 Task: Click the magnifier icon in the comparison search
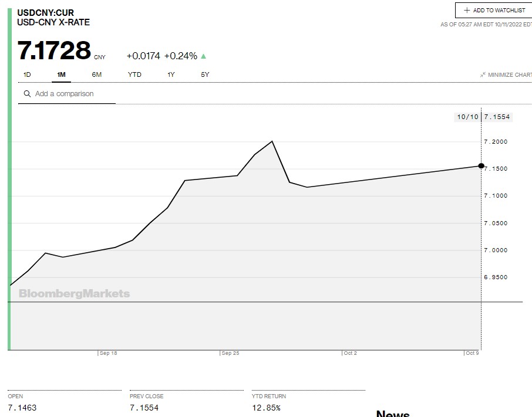click(x=27, y=94)
